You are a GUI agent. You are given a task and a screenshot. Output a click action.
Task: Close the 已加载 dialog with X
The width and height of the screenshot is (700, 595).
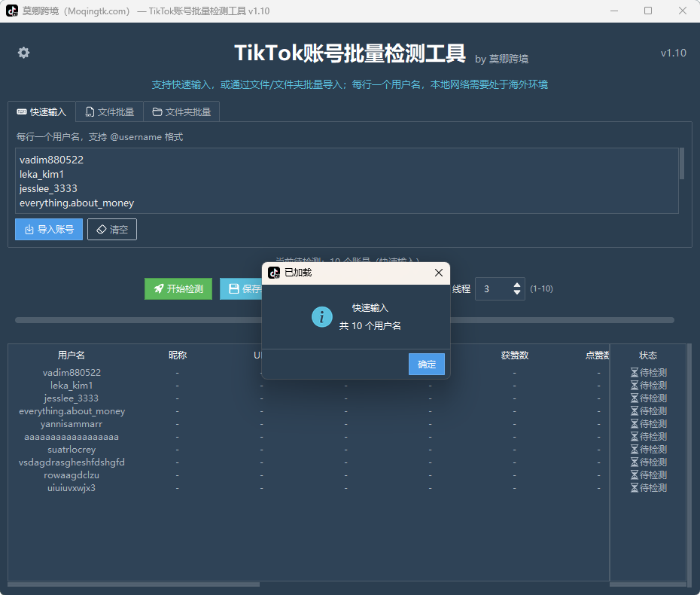[439, 273]
